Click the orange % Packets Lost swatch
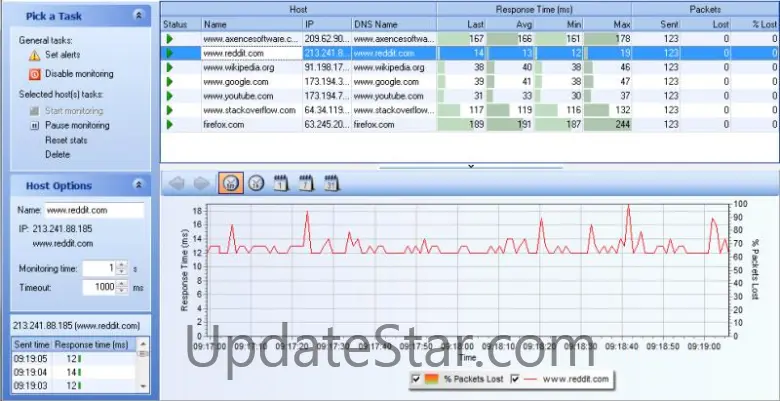Viewport: 780px width, 401px height. 432,379
